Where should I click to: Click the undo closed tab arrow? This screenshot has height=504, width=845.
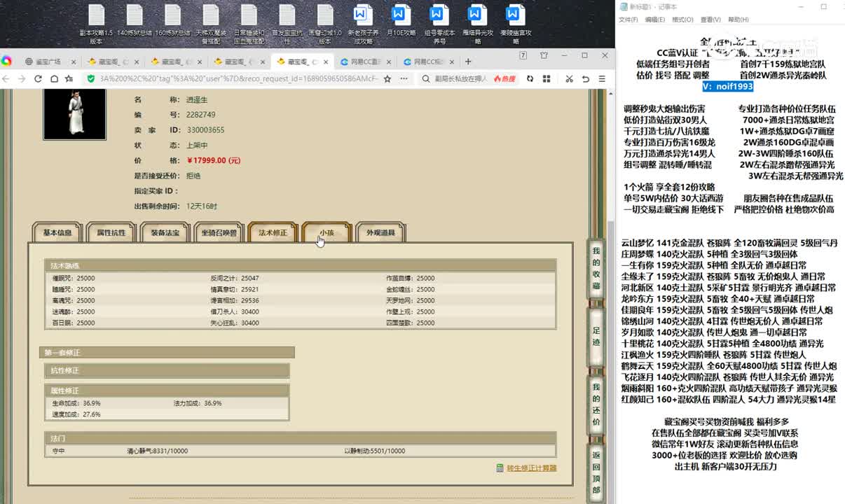586,79
